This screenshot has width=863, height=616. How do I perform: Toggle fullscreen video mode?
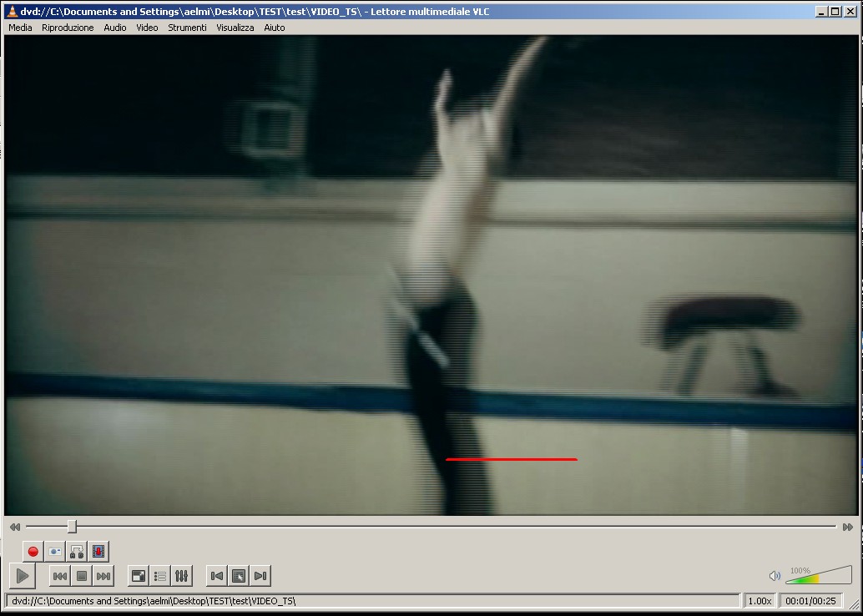139,577
